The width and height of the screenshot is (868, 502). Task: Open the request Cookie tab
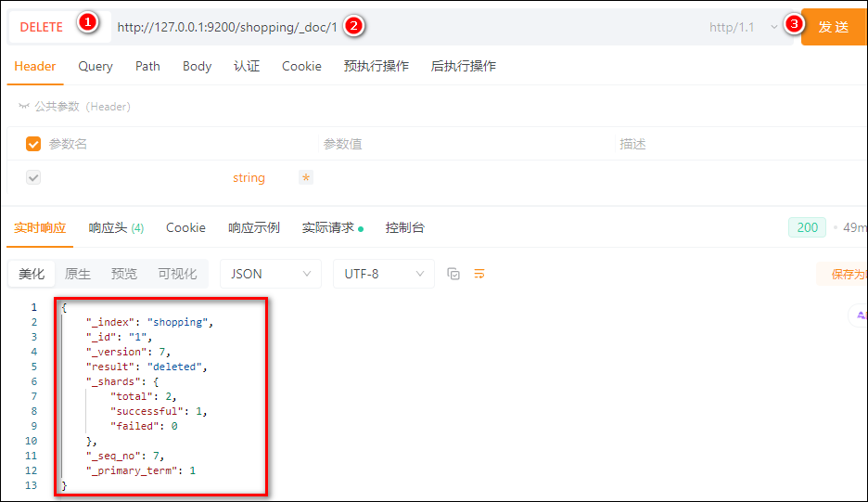point(301,67)
